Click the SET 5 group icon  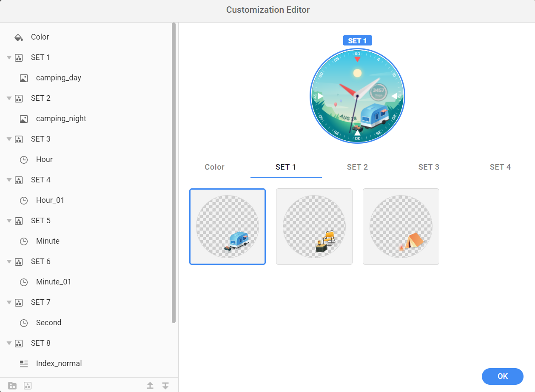(19, 221)
